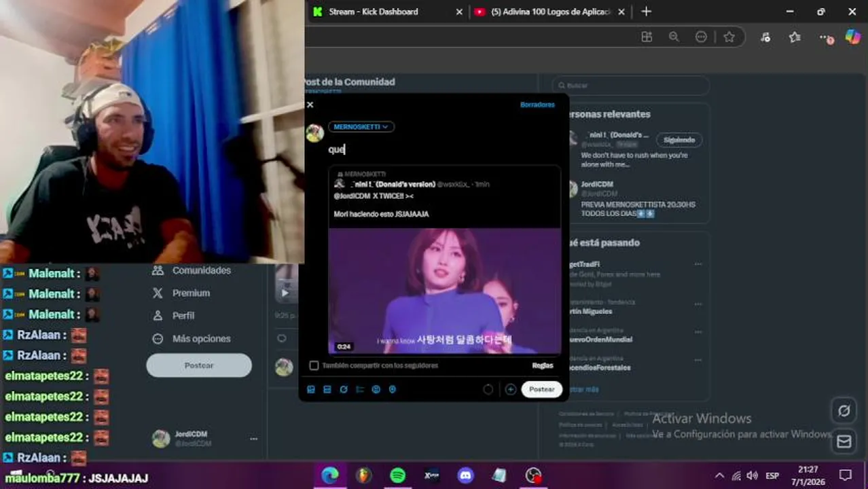This screenshot has width=868, height=489.
Task: Open Grok floating button
Action: pyautogui.click(x=844, y=410)
